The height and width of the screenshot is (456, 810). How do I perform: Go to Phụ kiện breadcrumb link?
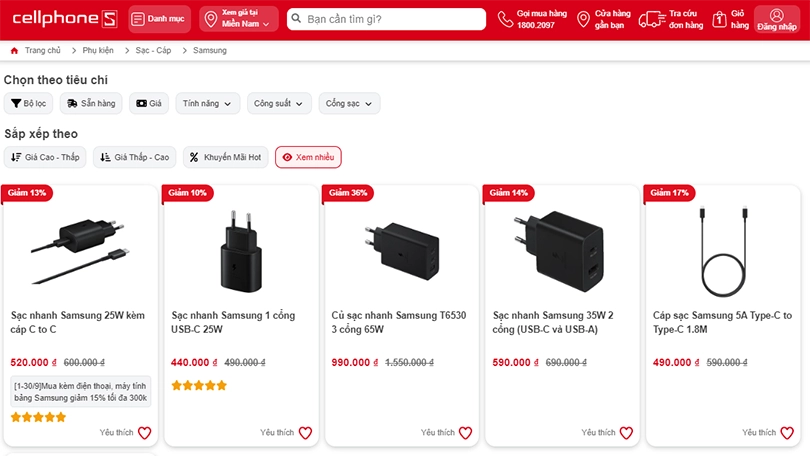[x=98, y=50]
